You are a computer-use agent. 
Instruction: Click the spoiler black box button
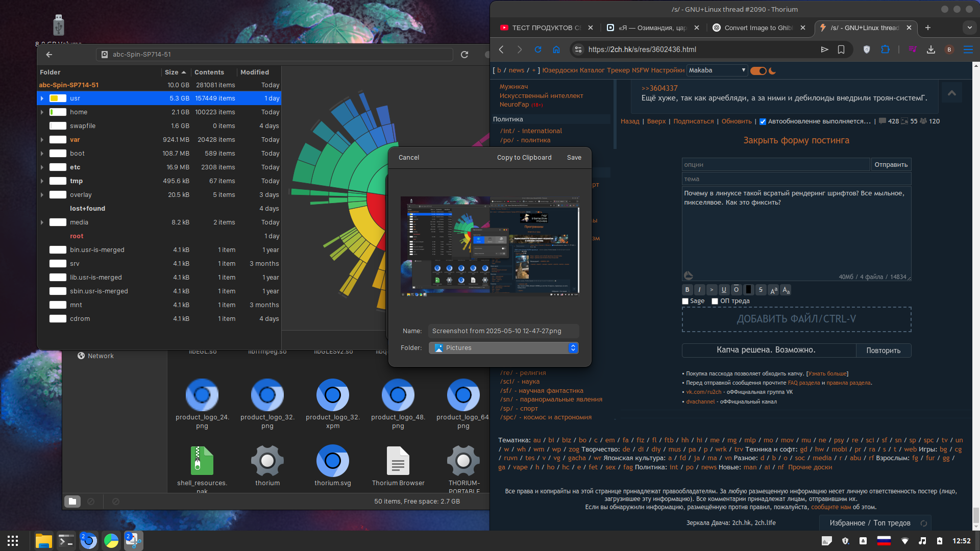[748, 290]
